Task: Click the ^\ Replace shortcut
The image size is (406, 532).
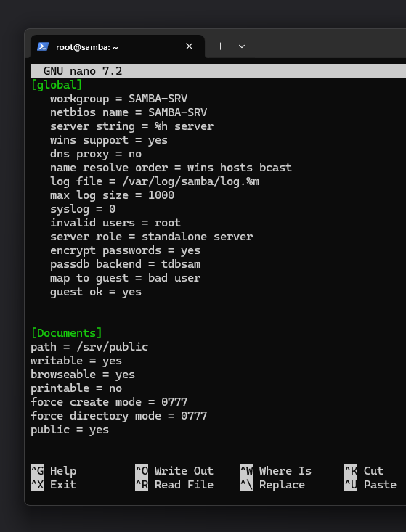Action: [272, 485]
